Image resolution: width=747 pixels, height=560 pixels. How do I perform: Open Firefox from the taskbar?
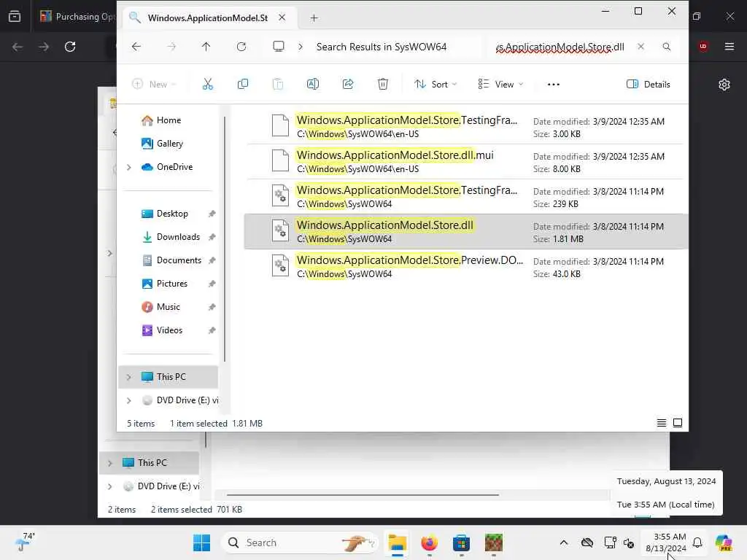coord(429,542)
